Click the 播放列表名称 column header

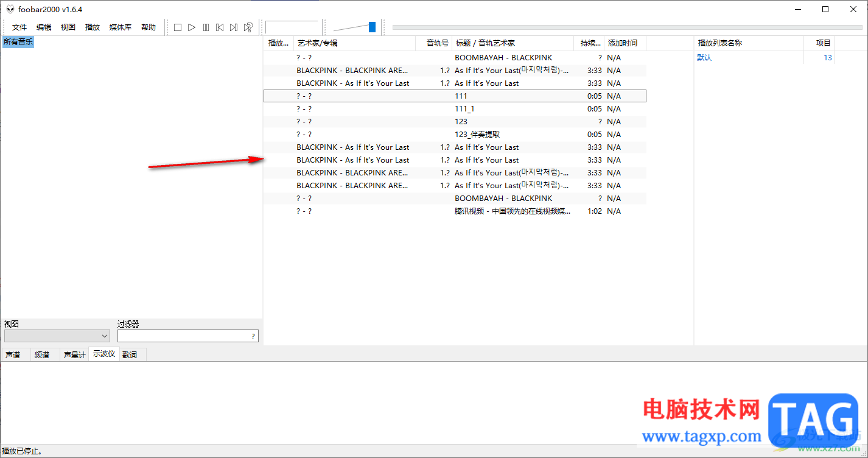(x=749, y=43)
